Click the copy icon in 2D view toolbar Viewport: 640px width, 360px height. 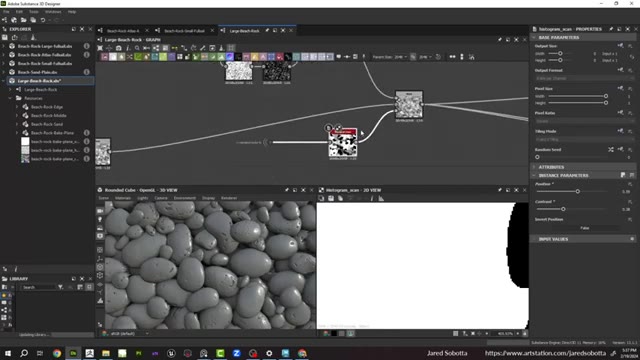(321, 198)
